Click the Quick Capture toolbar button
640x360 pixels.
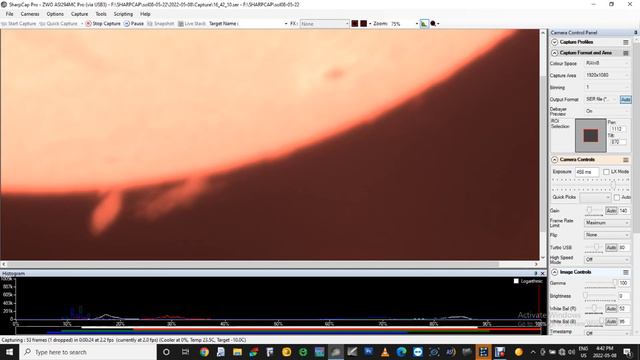click(x=58, y=24)
